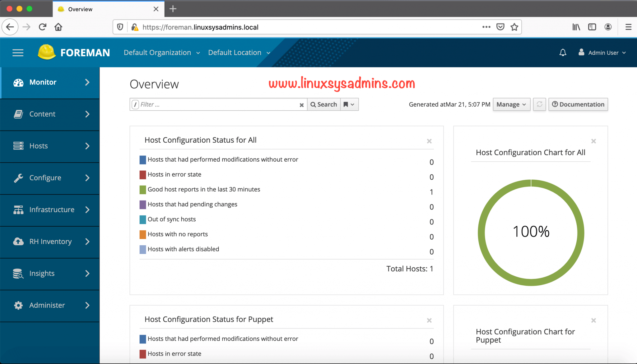Viewport: 637px width, 364px height.
Task: Open the Documentation button
Action: click(578, 104)
